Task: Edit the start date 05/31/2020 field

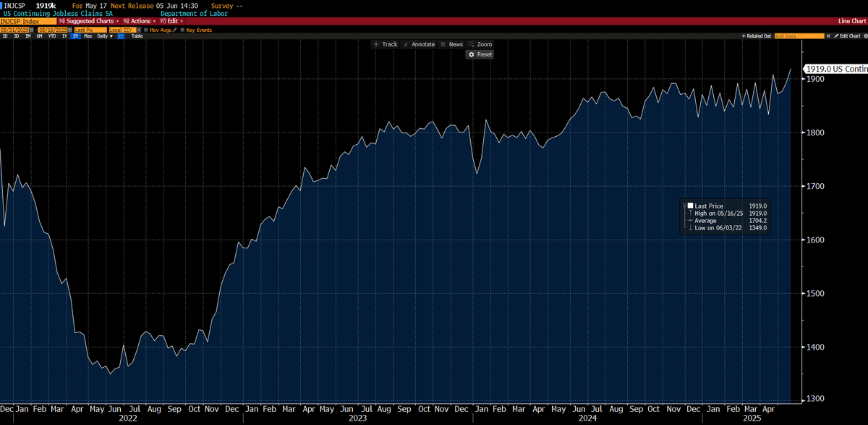Action: (x=14, y=30)
